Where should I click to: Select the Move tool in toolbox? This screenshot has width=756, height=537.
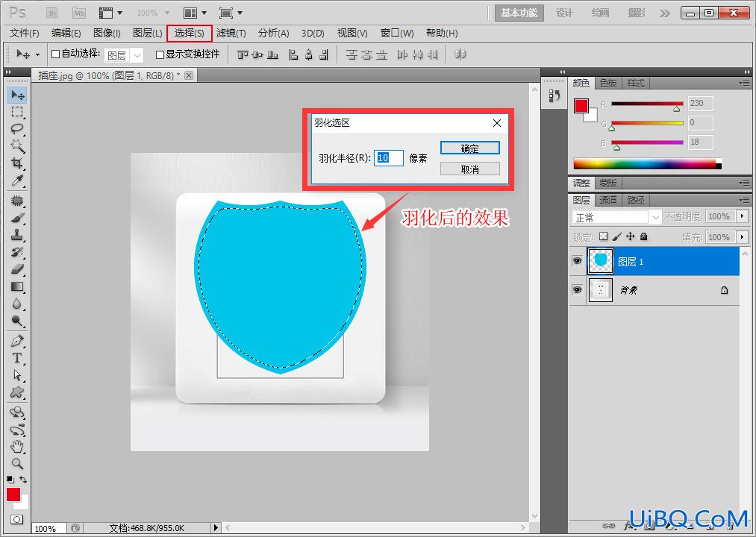[x=17, y=95]
